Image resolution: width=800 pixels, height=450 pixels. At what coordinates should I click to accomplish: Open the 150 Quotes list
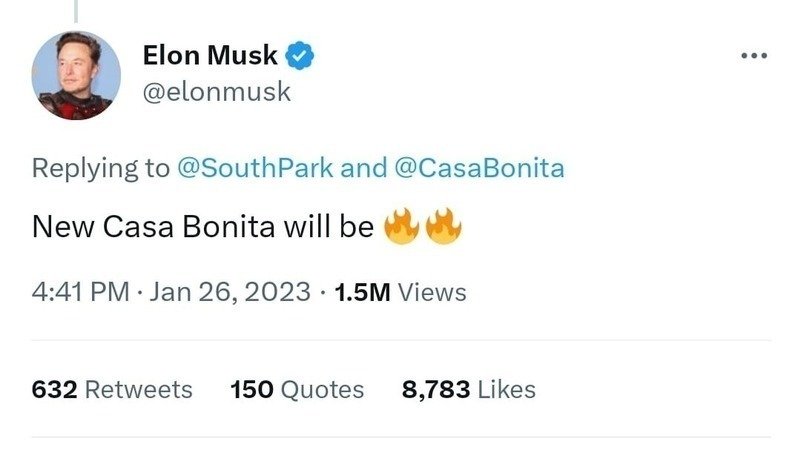point(297,389)
